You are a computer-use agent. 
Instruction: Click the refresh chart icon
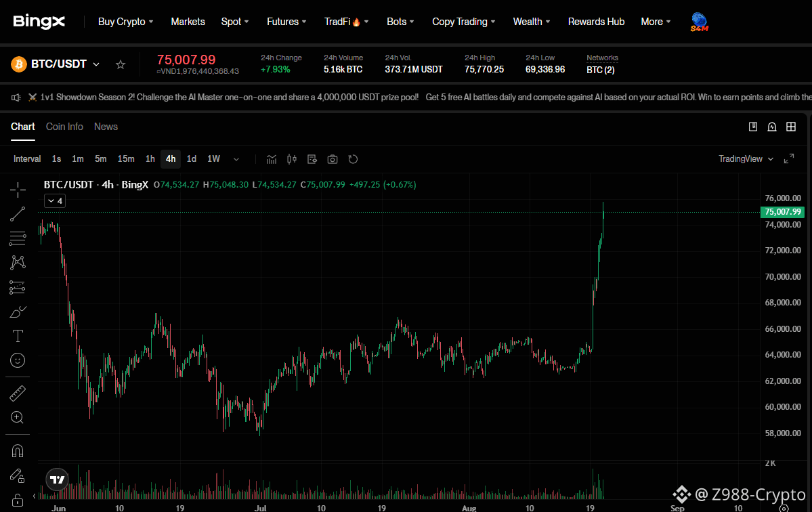[354, 159]
